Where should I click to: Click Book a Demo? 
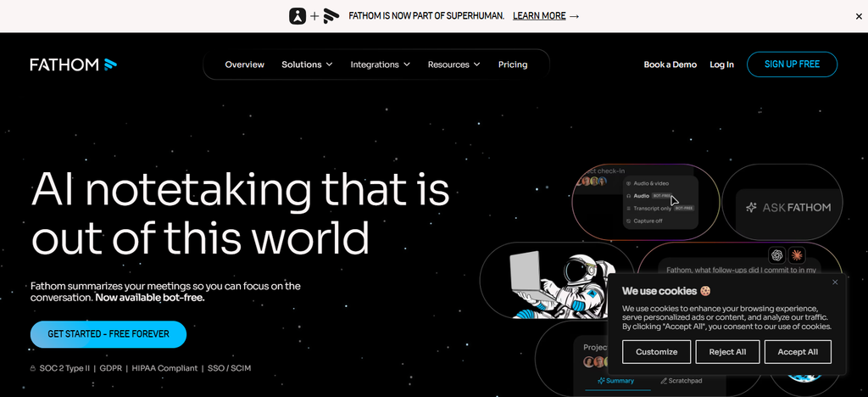pos(670,64)
